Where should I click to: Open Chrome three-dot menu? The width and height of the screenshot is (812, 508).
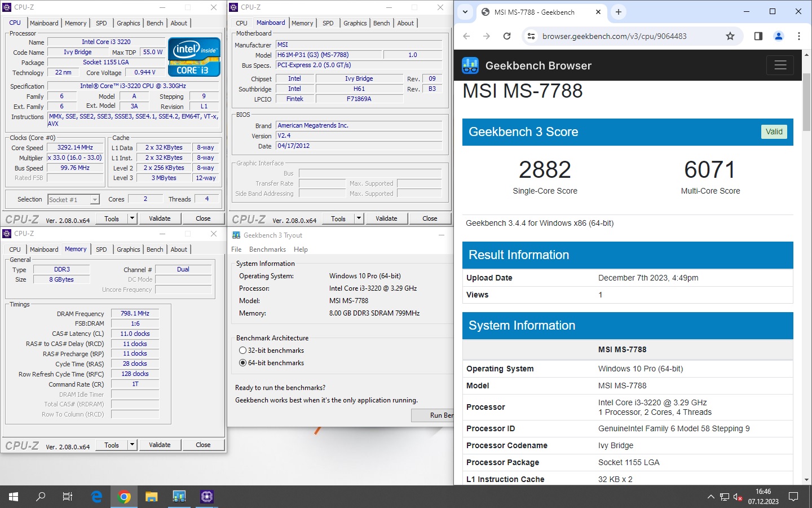799,36
